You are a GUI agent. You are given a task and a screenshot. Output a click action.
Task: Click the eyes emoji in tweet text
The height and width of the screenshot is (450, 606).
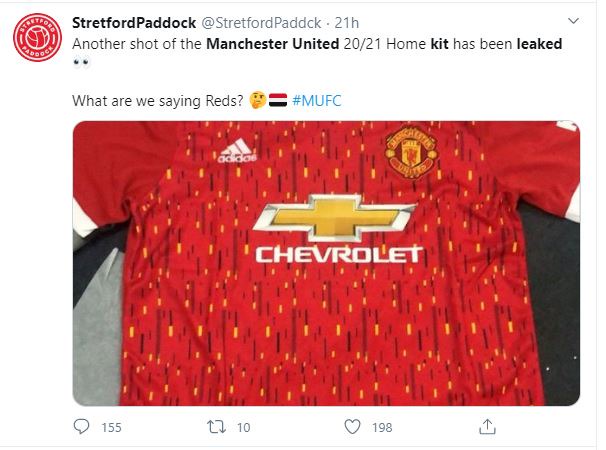click(82, 62)
